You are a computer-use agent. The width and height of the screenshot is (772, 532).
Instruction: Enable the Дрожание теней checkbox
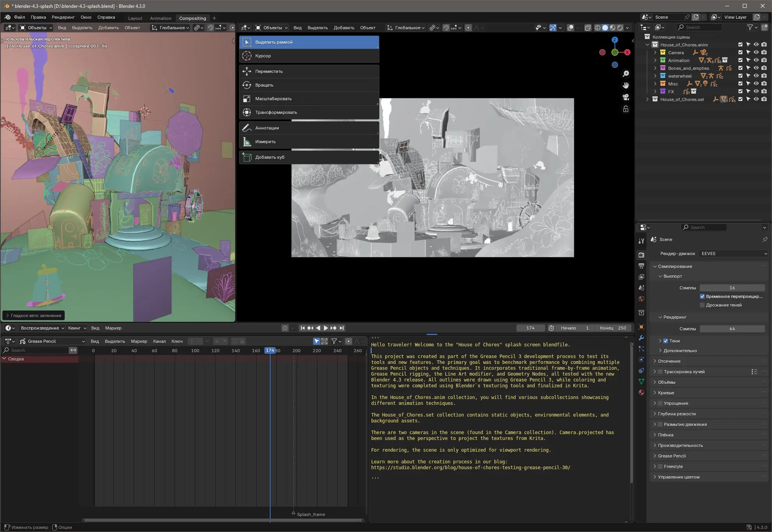tap(702, 305)
